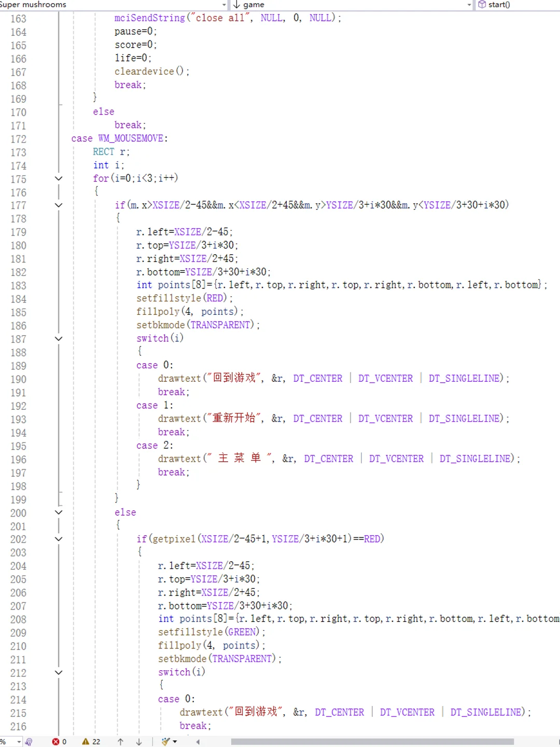Click the red error count icon
The height and width of the screenshot is (747, 560).
point(55,742)
